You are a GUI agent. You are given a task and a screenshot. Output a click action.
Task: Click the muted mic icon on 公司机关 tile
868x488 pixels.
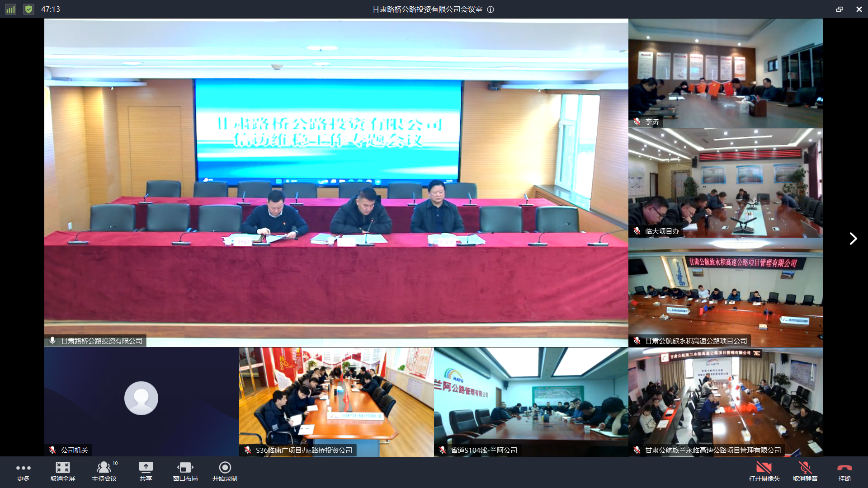[x=52, y=450]
